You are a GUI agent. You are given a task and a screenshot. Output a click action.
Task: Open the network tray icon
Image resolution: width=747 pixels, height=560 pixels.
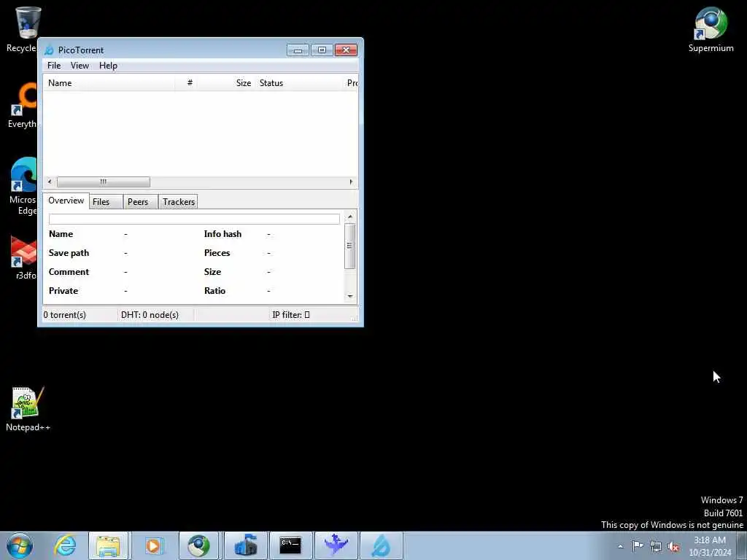click(x=656, y=547)
